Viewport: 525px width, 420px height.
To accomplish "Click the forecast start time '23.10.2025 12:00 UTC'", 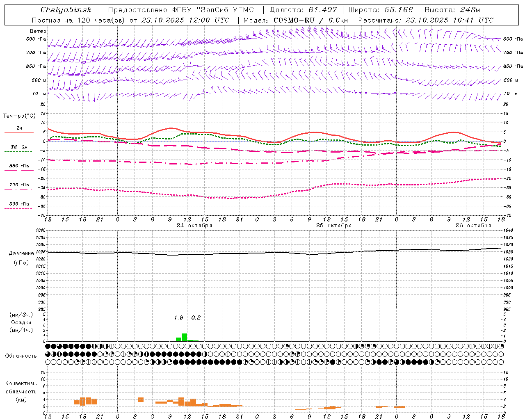I will 185,20.
